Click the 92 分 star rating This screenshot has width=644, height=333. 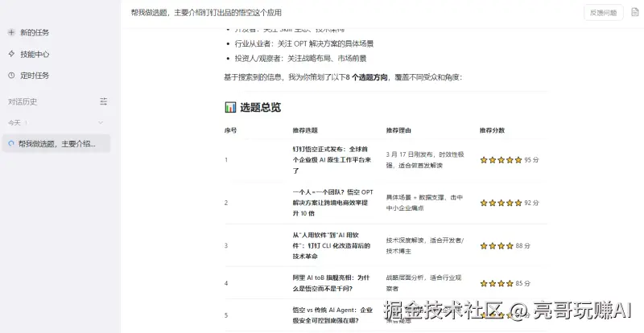click(510, 203)
